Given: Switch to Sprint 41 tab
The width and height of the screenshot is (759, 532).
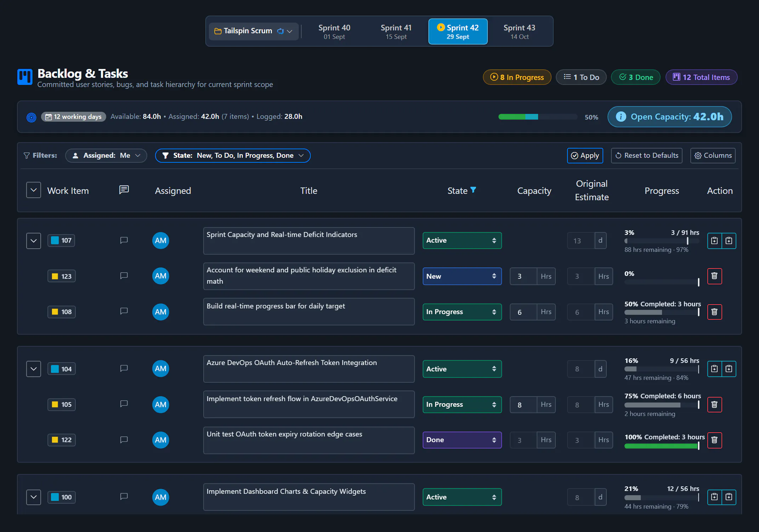Looking at the screenshot, I should [x=396, y=31].
